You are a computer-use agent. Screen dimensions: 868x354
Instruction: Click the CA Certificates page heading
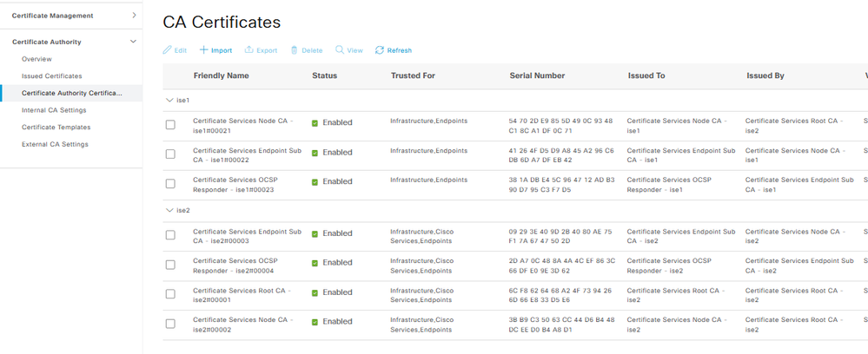tap(222, 23)
